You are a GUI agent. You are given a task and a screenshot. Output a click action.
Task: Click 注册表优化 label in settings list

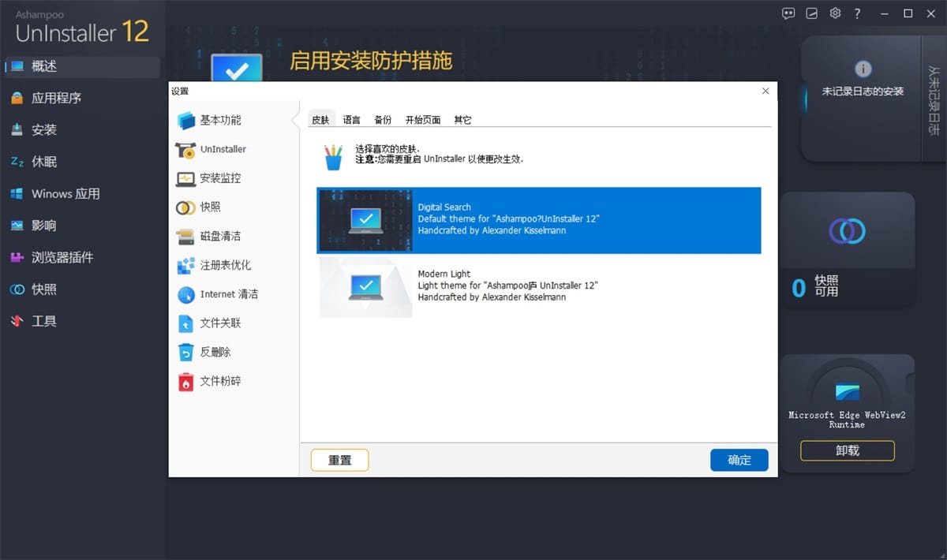pos(226,265)
